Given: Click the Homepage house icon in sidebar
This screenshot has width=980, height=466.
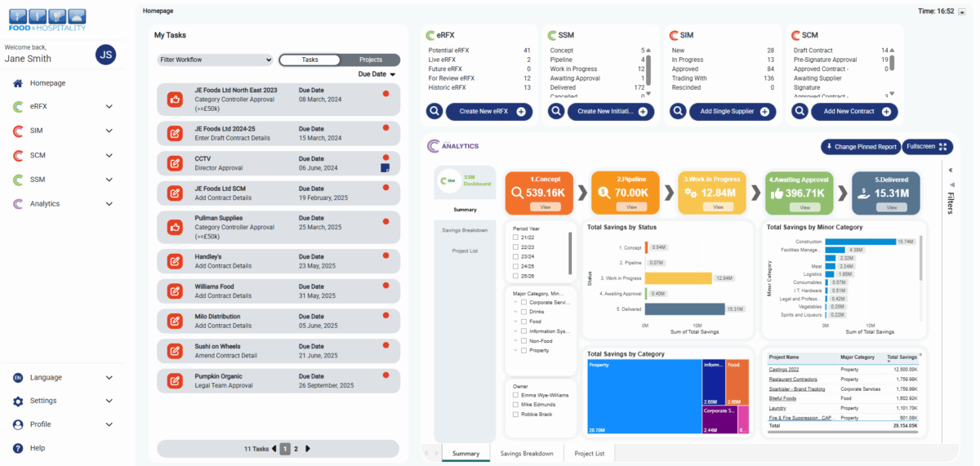Looking at the screenshot, I should pos(18,83).
